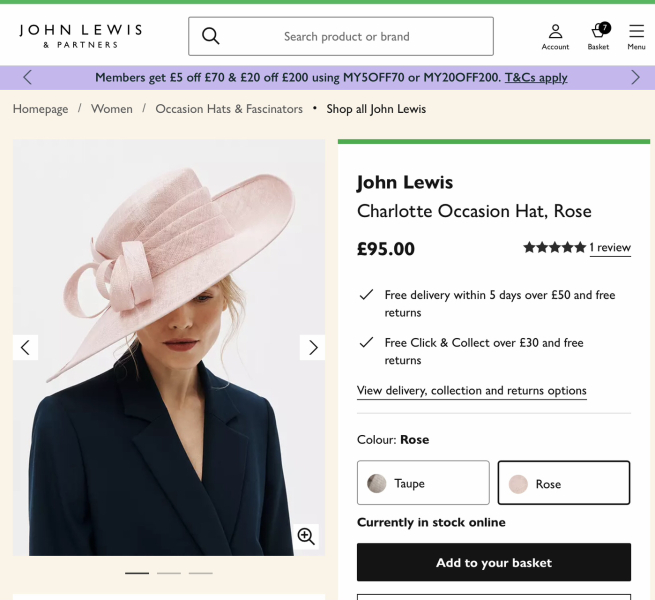Click the Taupe colour swatch circle
This screenshot has height=600, width=655.
376,483
